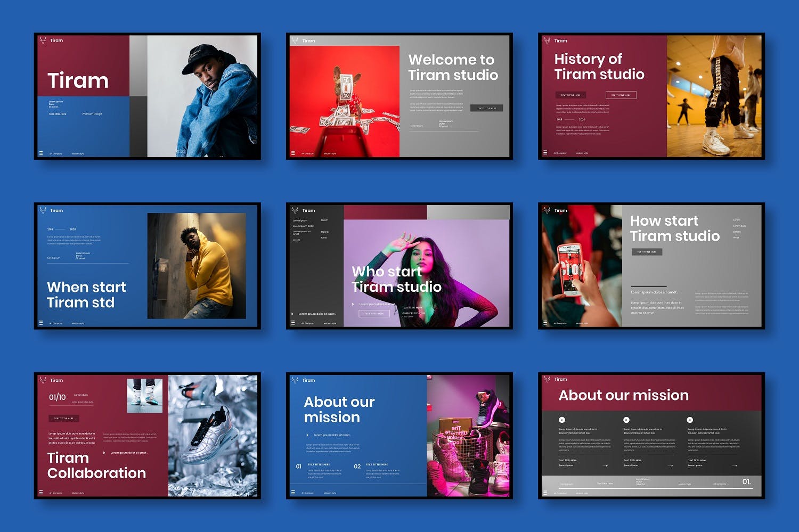Click the middle numbered circle on dark mission slide

tap(626, 420)
